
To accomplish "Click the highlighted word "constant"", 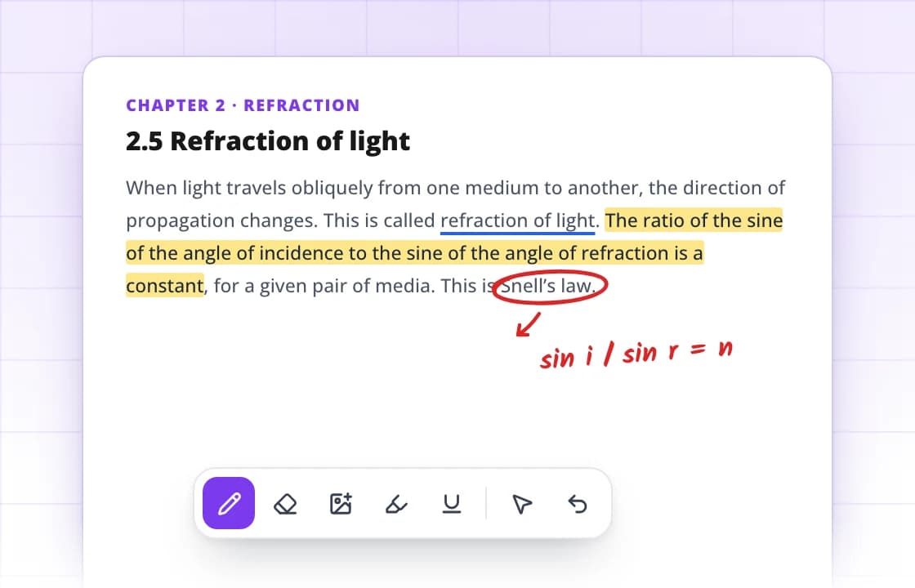I will 164,286.
